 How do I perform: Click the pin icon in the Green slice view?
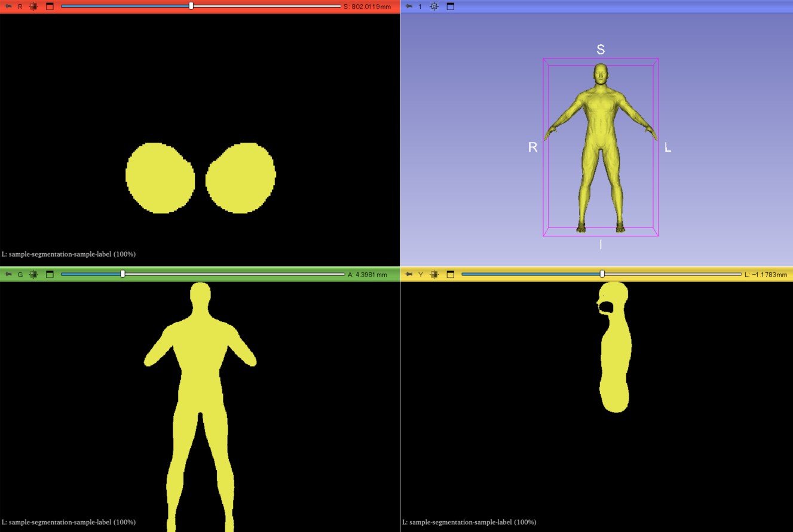(8, 275)
